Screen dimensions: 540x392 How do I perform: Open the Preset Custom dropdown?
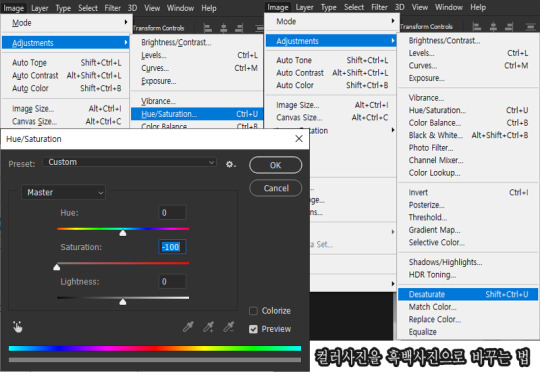[x=129, y=162]
